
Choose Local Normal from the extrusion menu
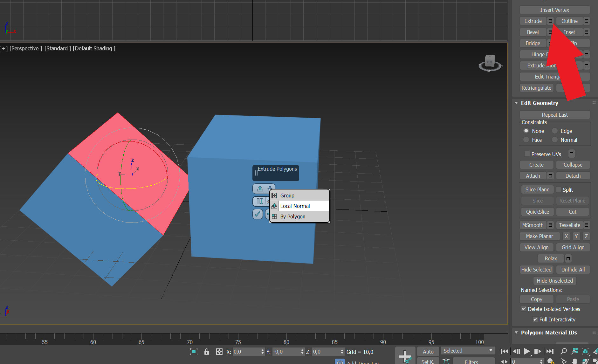295,206
